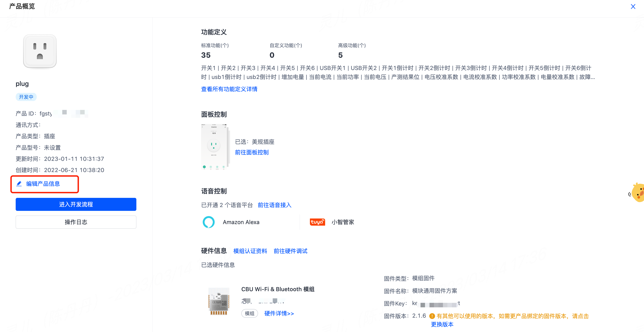The image size is (644, 332).
Task: Click the 模组 tag label
Action: pyautogui.click(x=249, y=313)
